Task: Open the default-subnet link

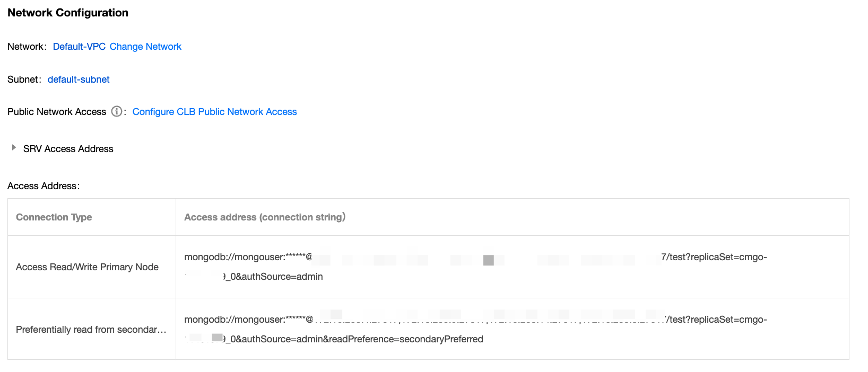Action: [79, 79]
